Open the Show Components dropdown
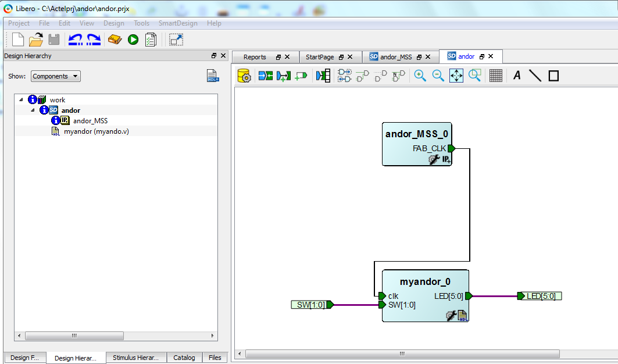This screenshot has width=618, height=364. pyautogui.click(x=56, y=76)
